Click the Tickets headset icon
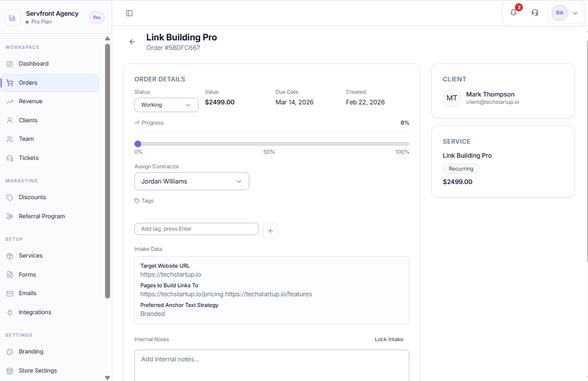 [x=10, y=158]
